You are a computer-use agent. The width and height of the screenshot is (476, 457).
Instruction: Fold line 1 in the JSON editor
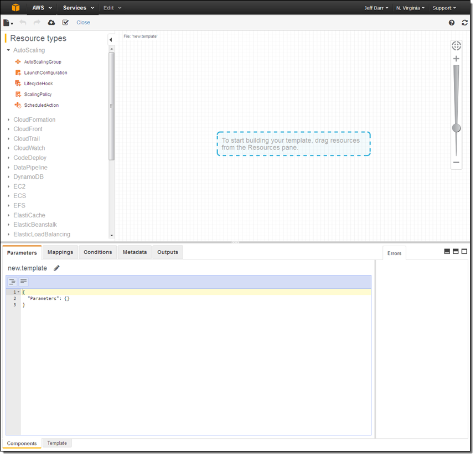pos(18,292)
